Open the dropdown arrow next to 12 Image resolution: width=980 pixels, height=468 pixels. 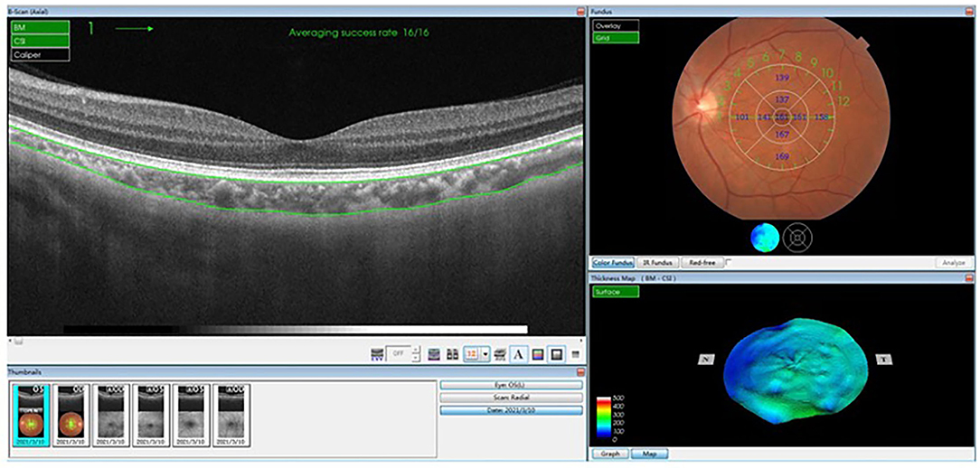click(x=485, y=354)
